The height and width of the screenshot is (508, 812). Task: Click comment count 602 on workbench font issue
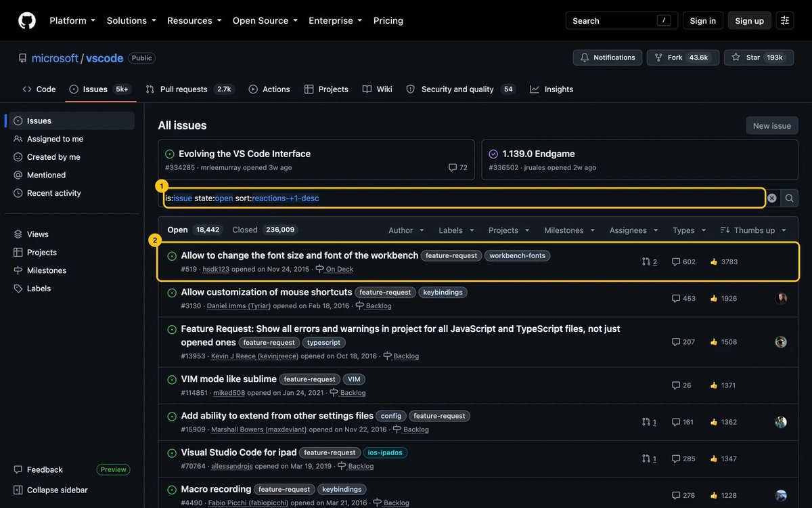coord(683,261)
